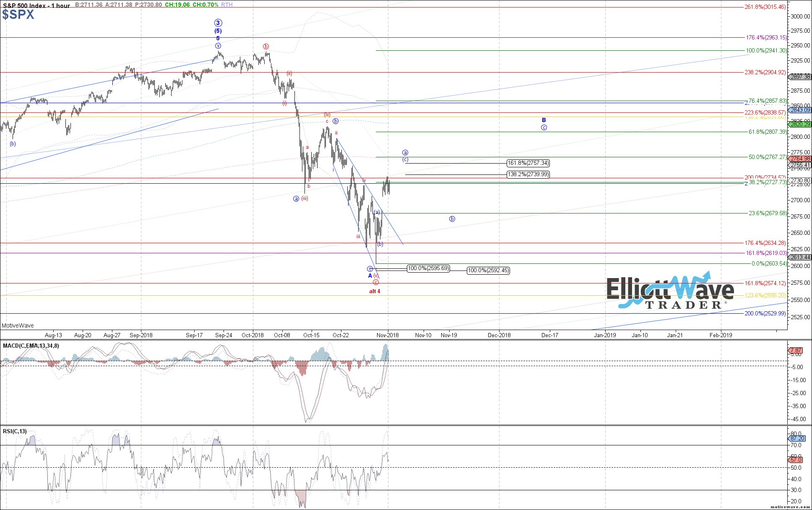812x510 pixels.
Task: Click the blue B wave label
Action: click(x=544, y=120)
